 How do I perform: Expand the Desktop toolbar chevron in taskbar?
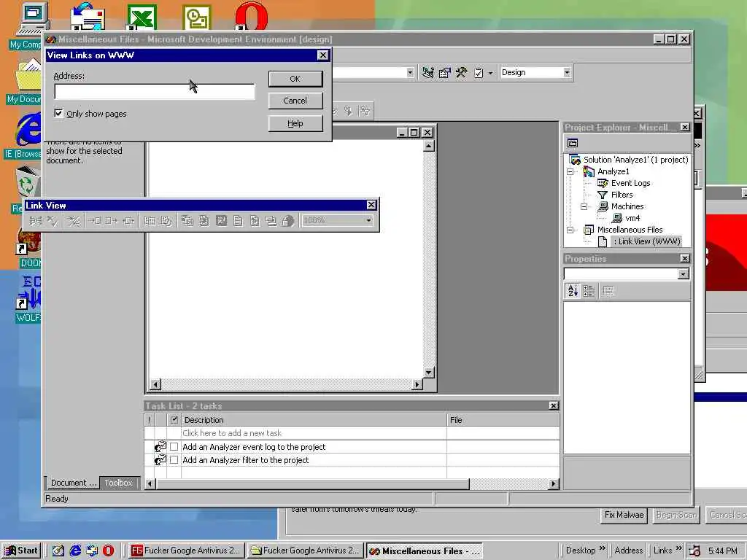click(x=602, y=548)
